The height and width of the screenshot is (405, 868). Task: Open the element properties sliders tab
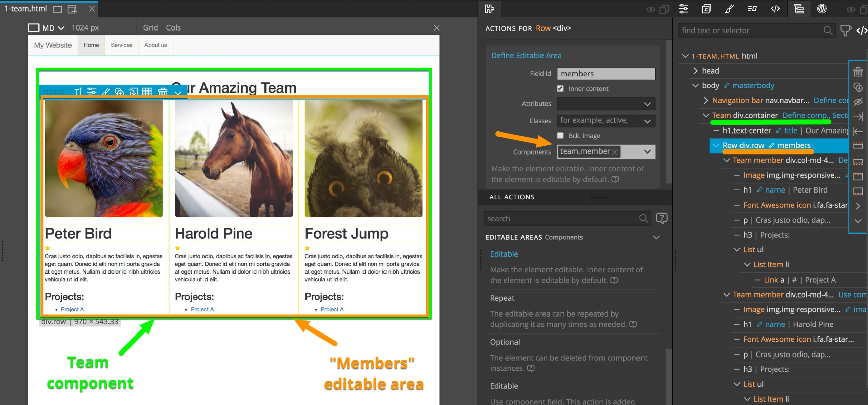[684, 9]
